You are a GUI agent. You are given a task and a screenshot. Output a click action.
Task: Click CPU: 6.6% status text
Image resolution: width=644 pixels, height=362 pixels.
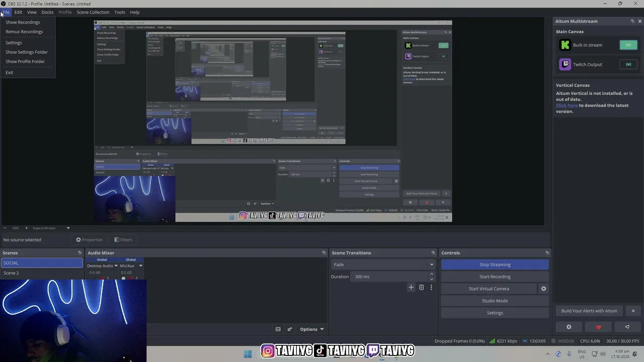590,341
